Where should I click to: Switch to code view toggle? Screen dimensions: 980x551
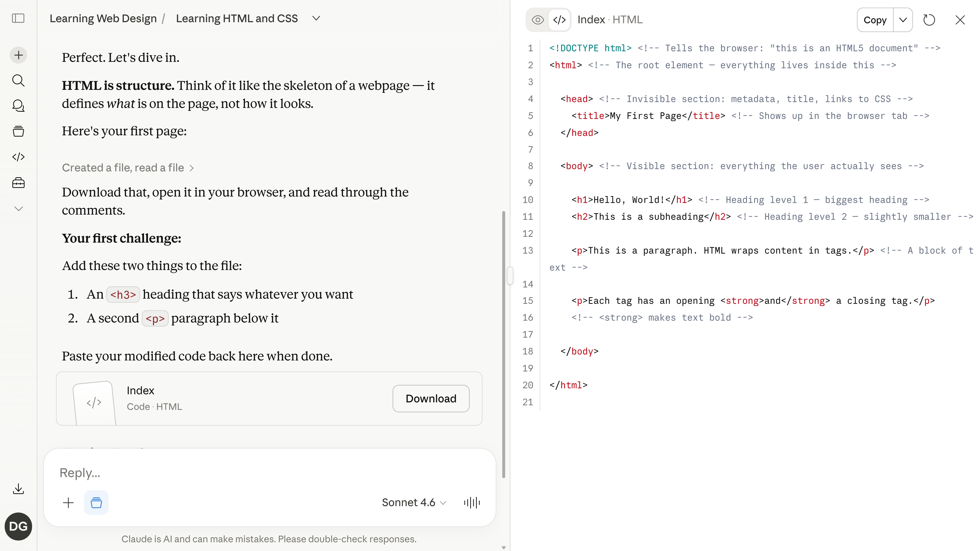tap(559, 20)
